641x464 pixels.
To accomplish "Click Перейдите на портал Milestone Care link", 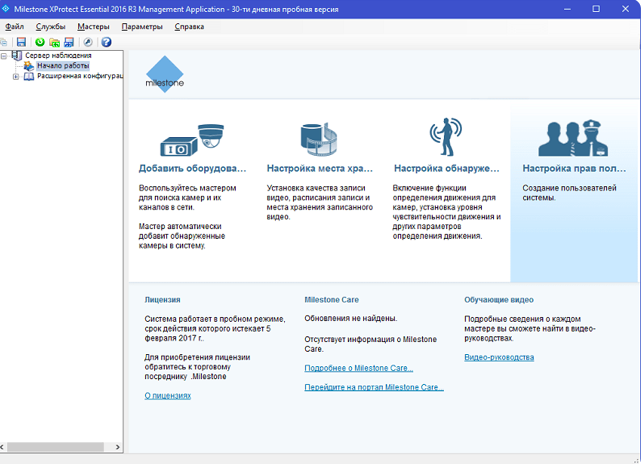I will pyautogui.click(x=374, y=387).
